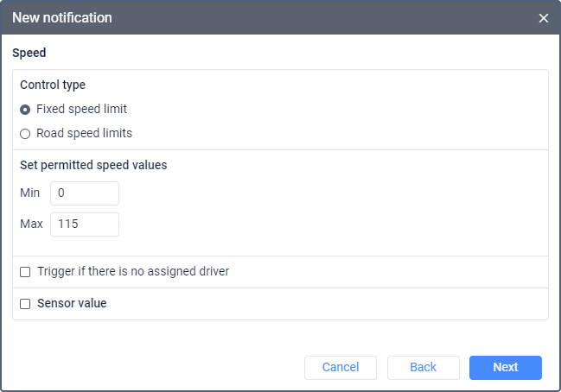Click the "Max" field label

pos(31,224)
